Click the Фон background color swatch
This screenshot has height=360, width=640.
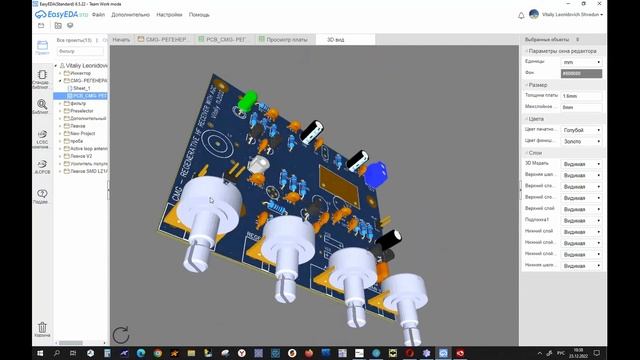click(581, 73)
